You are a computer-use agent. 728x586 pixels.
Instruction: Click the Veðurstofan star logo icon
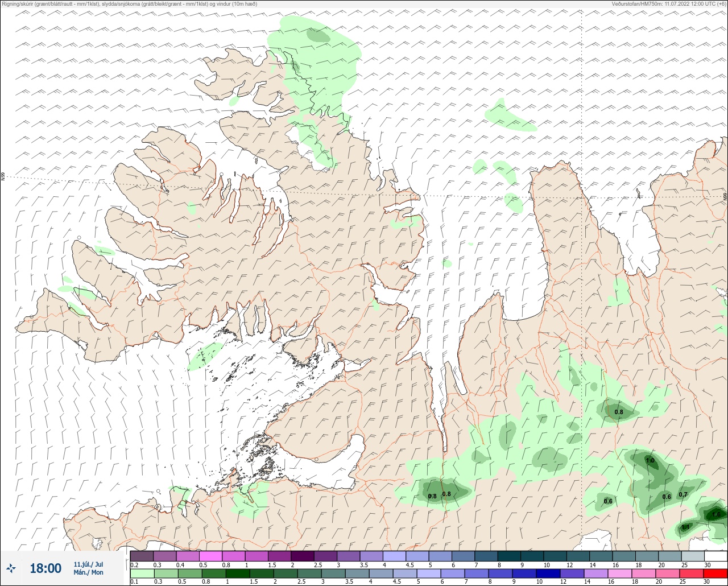tap(11, 568)
